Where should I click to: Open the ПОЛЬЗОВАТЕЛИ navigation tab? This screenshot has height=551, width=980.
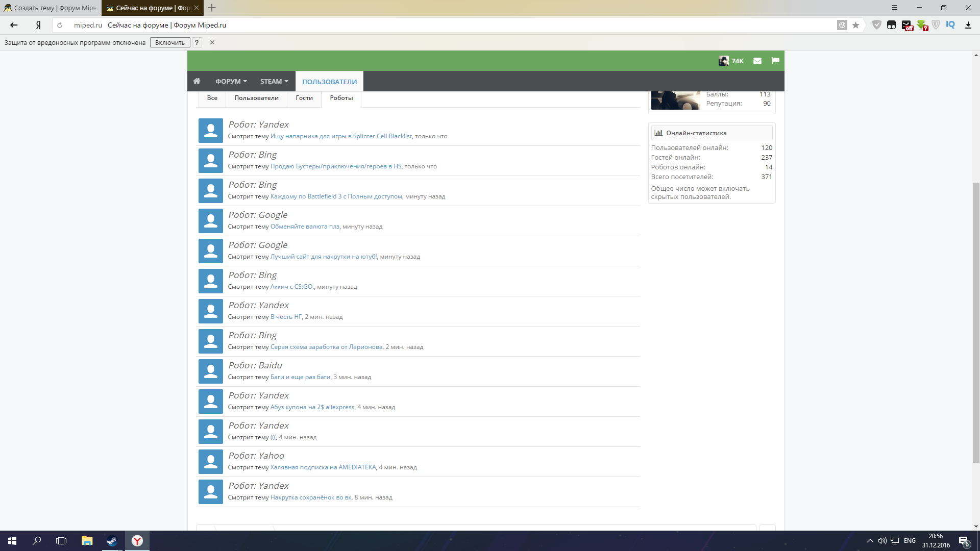point(329,82)
